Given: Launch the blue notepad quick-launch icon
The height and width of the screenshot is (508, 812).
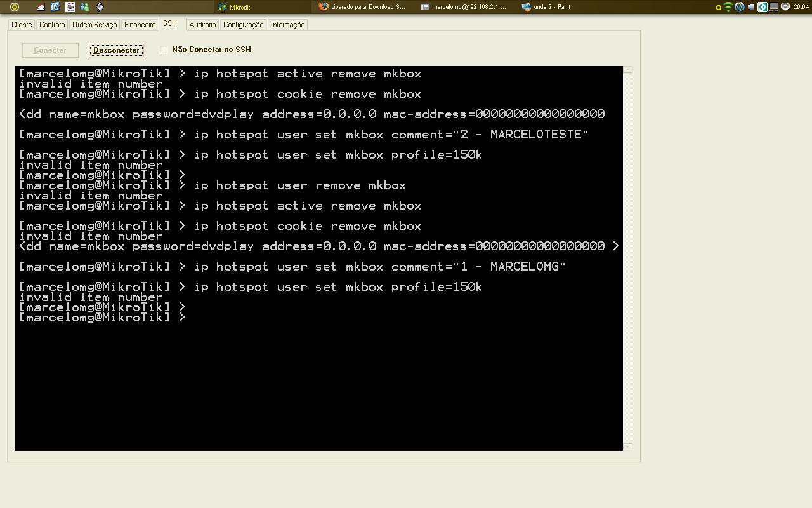Looking at the screenshot, I should point(55,7).
